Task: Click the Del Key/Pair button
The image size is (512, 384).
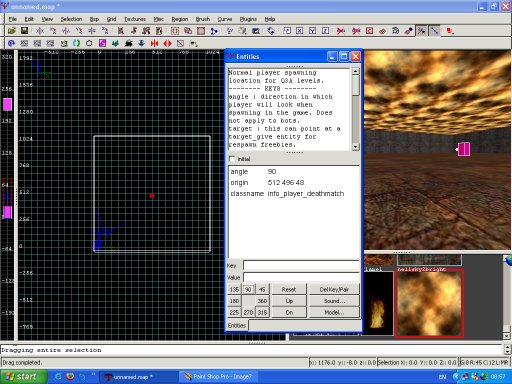Action: (x=334, y=289)
